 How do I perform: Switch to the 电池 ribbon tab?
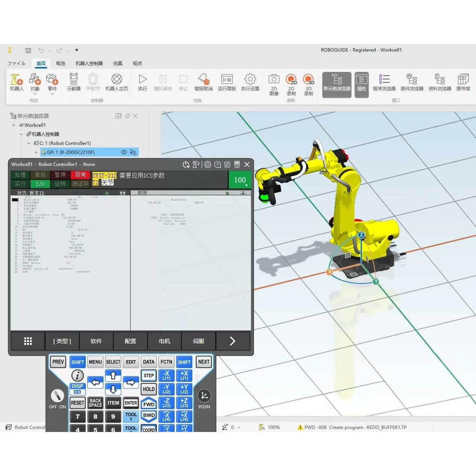click(x=61, y=63)
